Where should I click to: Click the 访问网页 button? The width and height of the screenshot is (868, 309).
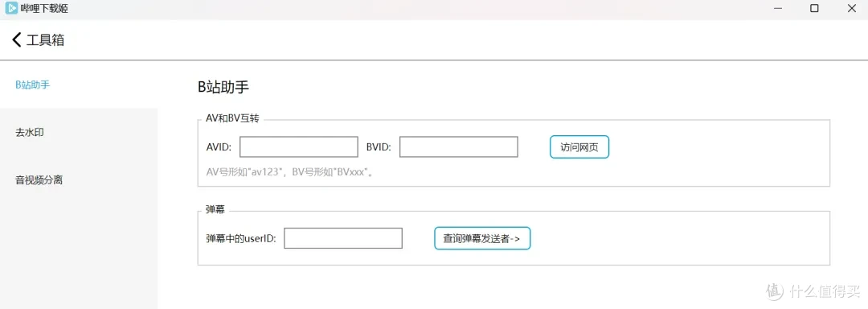[579, 146]
